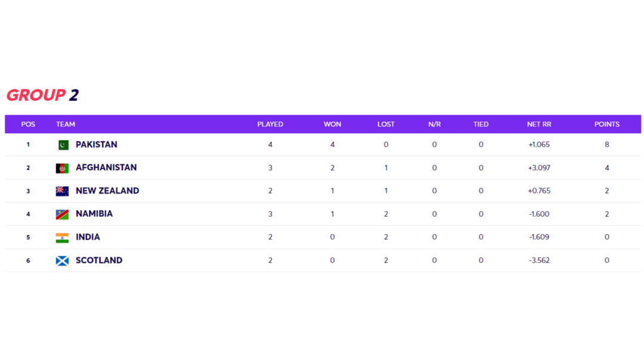644x363 pixels.
Task: Click the Namibia flag icon
Action: (x=62, y=214)
